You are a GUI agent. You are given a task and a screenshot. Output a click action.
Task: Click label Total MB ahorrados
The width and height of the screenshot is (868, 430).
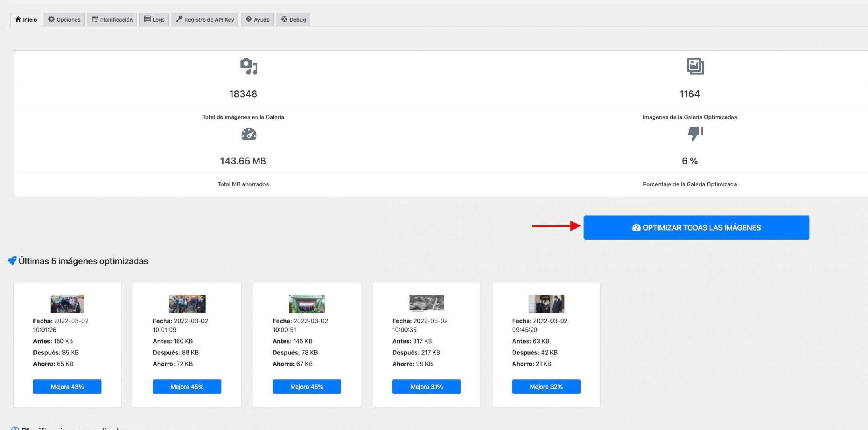(x=243, y=184)
